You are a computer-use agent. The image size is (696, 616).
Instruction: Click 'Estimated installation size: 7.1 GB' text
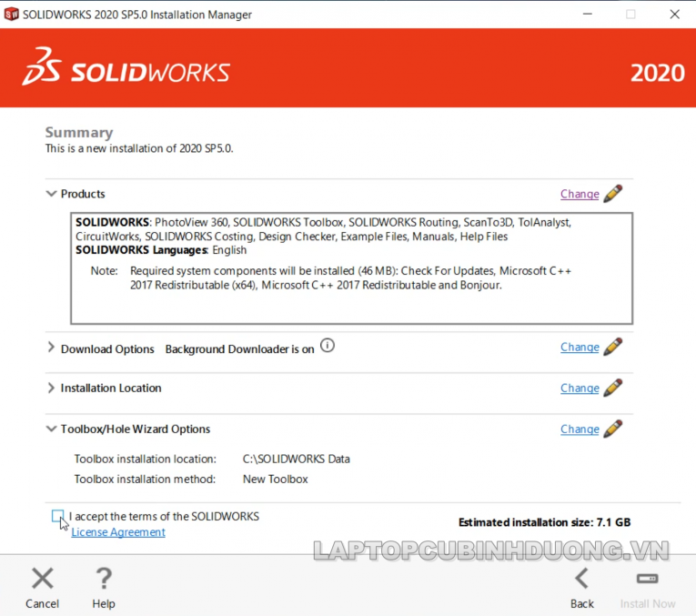tap(544, 522)
